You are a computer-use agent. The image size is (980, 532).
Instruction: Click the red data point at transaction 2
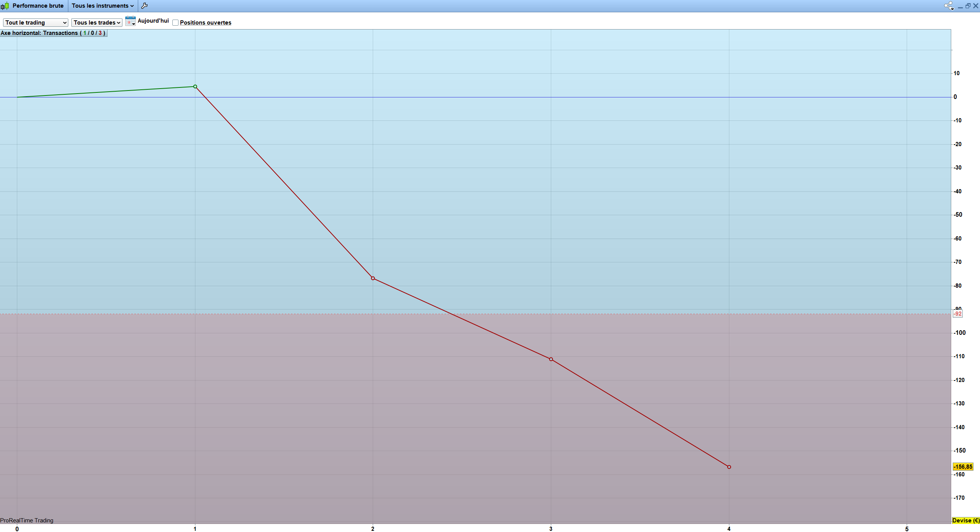coord(373,278)
